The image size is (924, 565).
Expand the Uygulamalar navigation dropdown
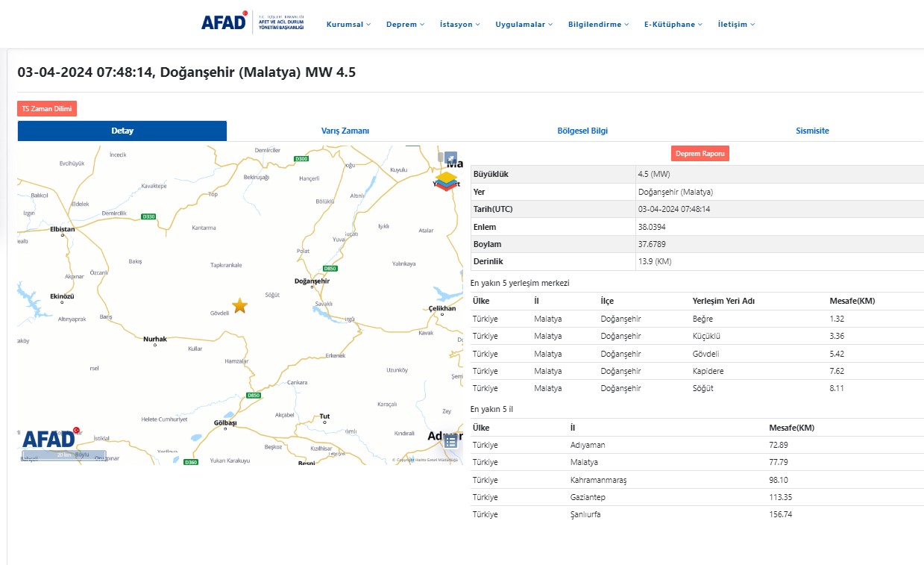tap(524, 25)
